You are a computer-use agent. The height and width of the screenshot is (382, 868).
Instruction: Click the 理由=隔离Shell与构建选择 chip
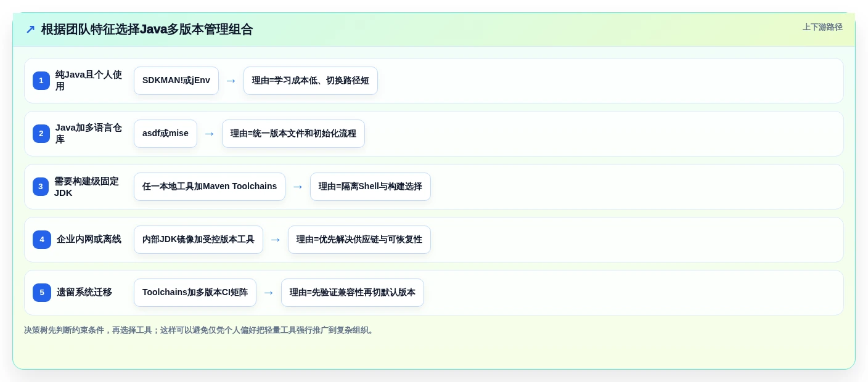371,187
